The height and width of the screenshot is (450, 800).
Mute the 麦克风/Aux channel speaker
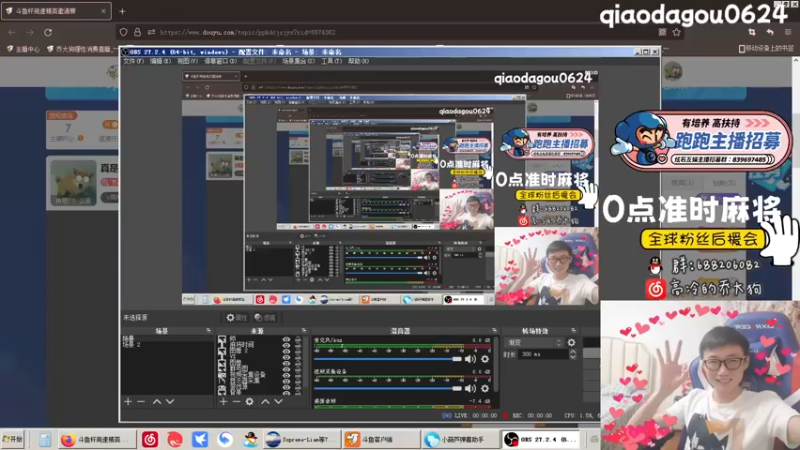pos(470,359)
